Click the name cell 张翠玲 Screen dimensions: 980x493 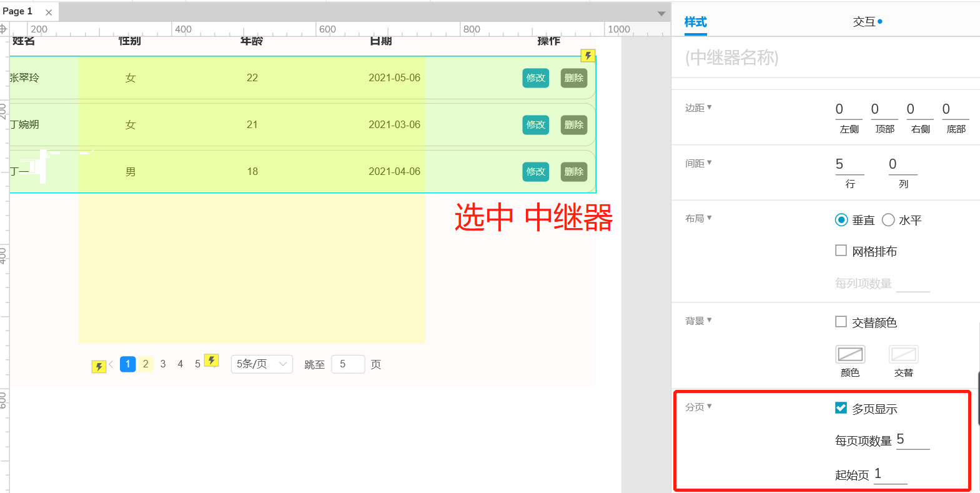24,78
